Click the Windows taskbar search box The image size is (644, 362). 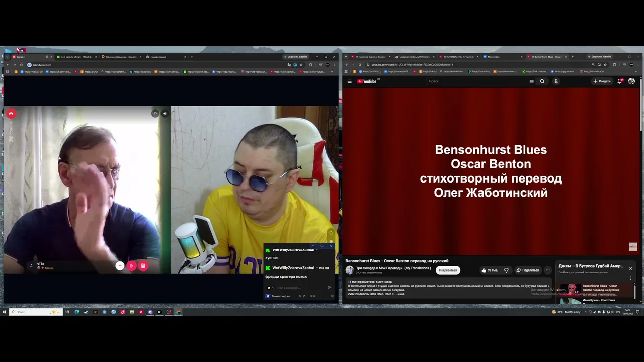(x=35, y=312)
